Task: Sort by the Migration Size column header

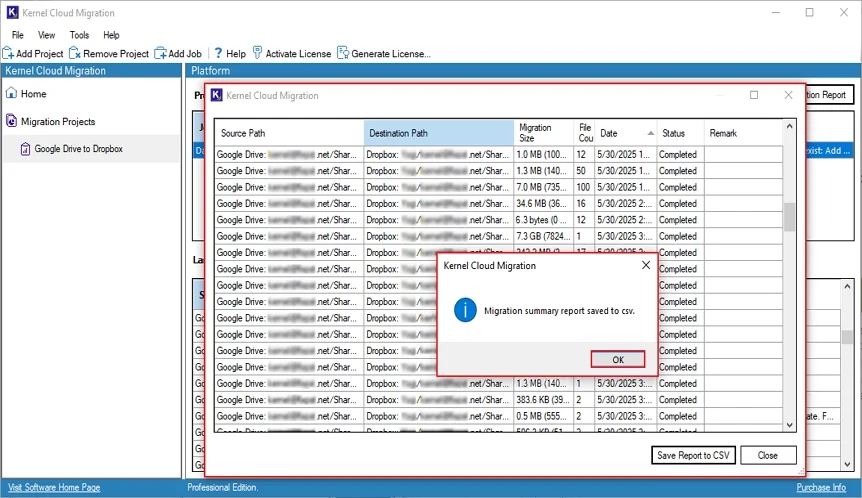Action: point(543,133)
